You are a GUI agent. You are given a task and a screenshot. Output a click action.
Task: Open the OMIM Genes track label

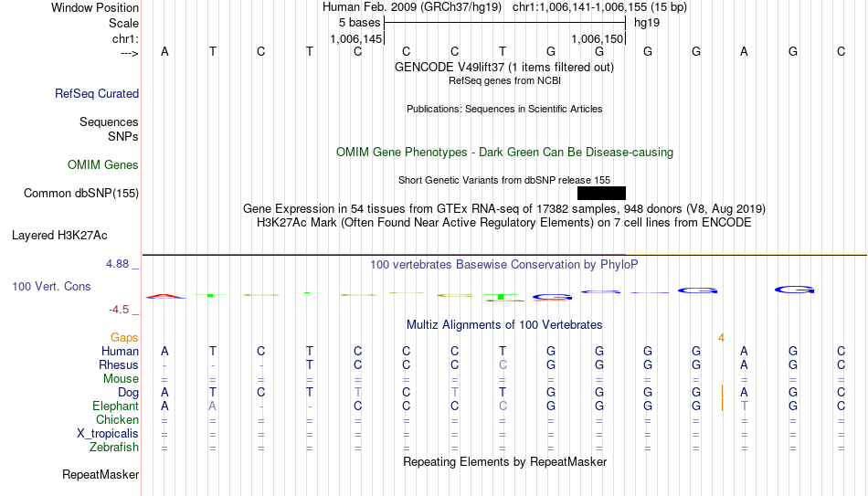[x=102, y=165]
